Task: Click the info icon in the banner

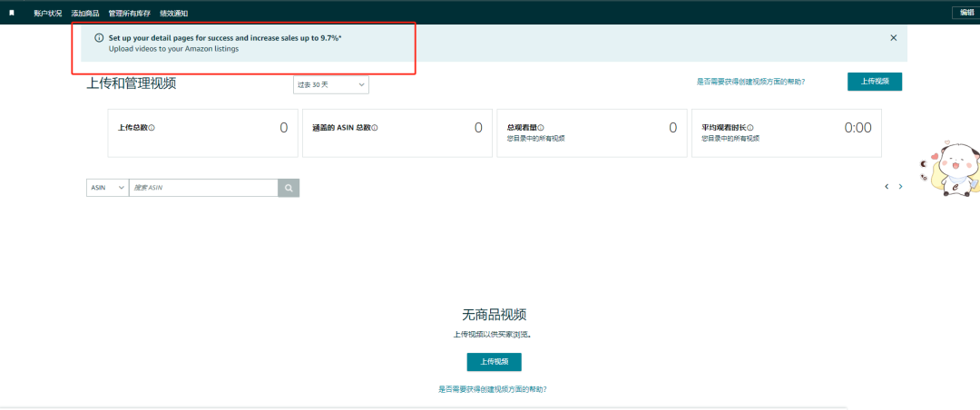Action: [99, 38]
